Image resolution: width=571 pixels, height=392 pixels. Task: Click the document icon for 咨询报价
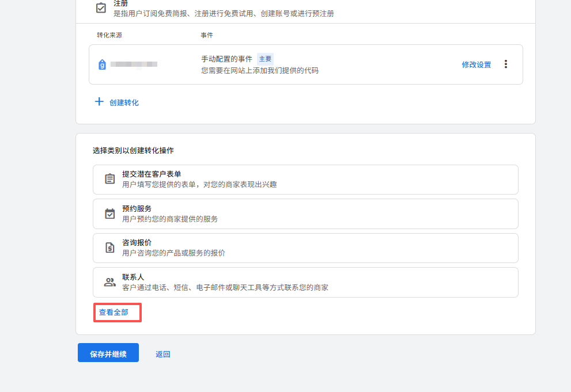[x=109, y=248]
